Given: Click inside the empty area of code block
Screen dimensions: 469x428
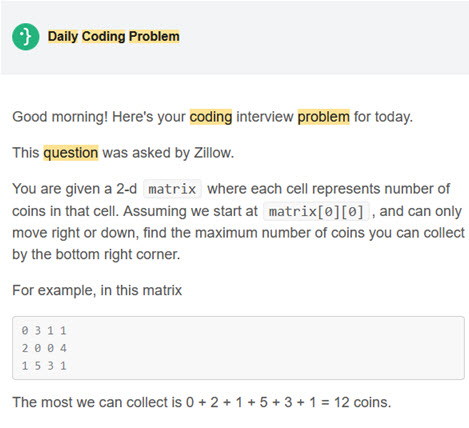Looking at the screenshot, I should point(267,348).
